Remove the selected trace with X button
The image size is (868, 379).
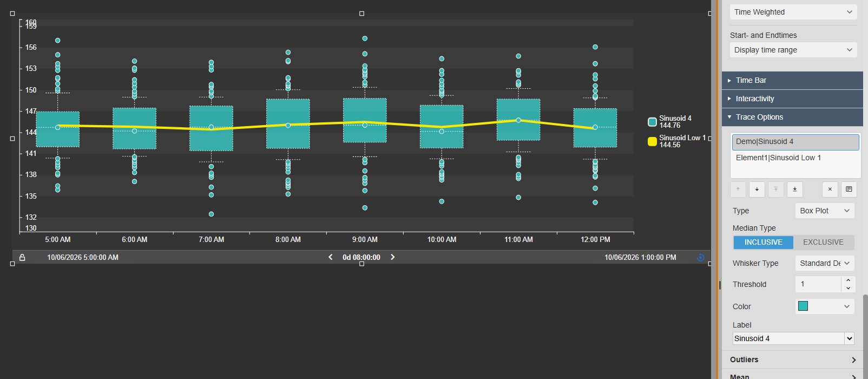tap(830, 190)
